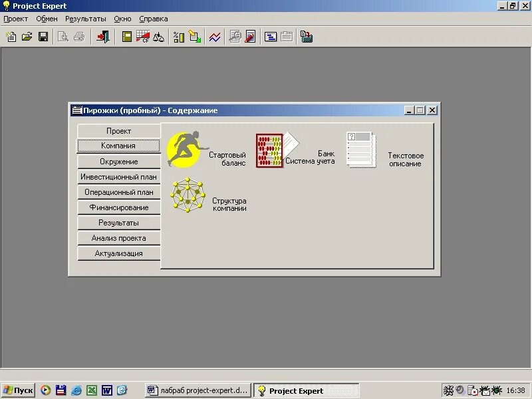Screen dimensions: 532x399
Task: Select the Финансирование section tab
Action: pos(119,207)
